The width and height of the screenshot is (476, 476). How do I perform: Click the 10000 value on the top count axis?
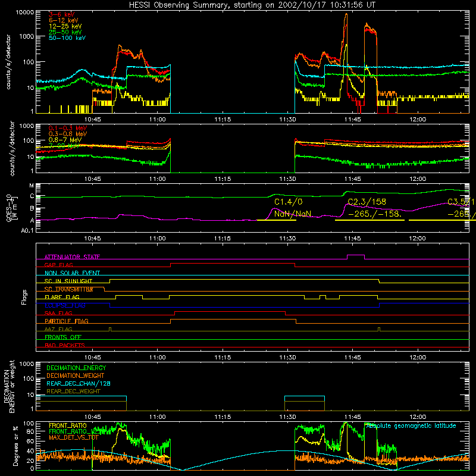25,12
